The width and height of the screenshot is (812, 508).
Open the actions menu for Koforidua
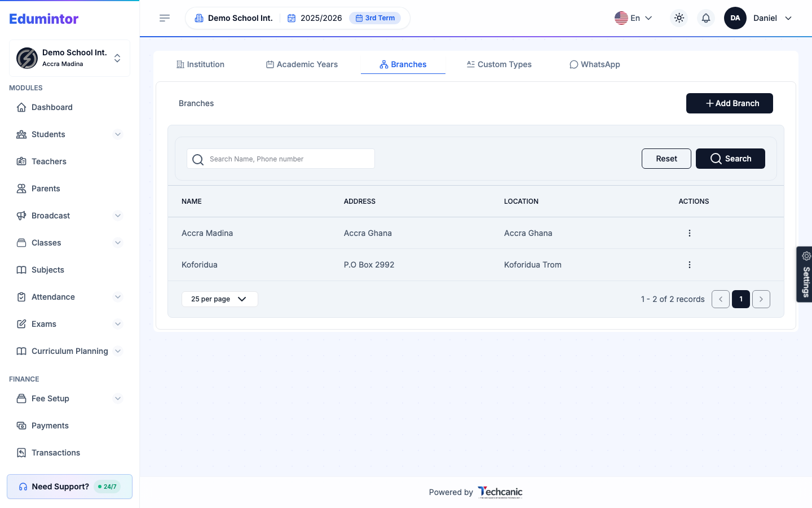689,265
